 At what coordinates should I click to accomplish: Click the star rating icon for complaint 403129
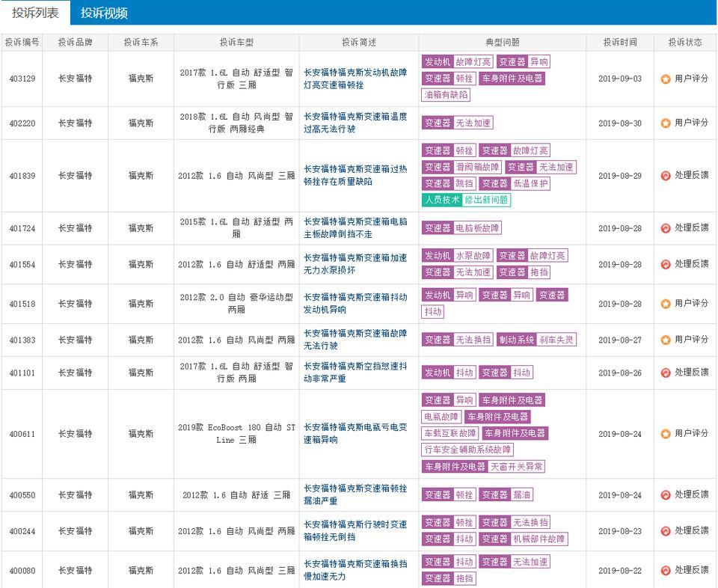(x=666, y=79)
